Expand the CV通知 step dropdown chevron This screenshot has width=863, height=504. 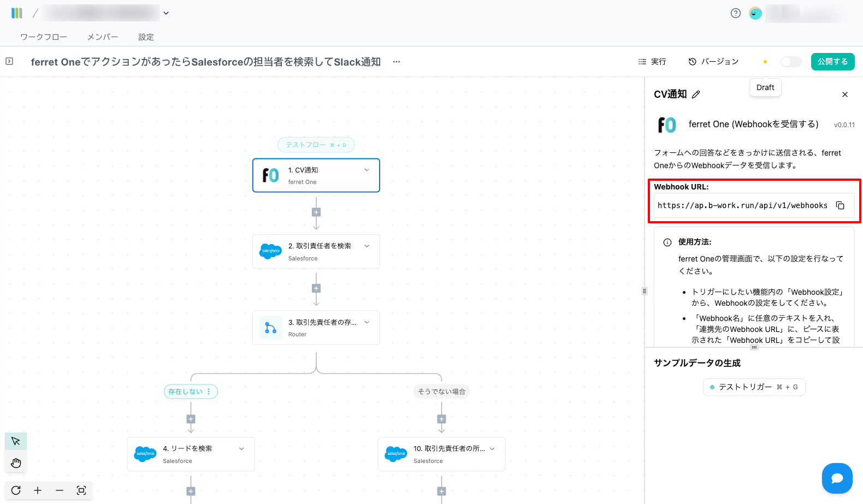(367, 170)
